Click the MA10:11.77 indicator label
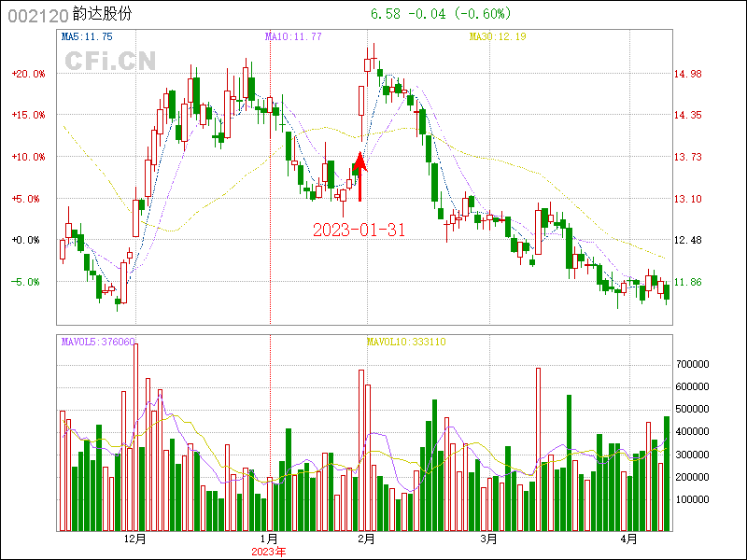This screenshot has width=747, height=560. tap(293, 36)
